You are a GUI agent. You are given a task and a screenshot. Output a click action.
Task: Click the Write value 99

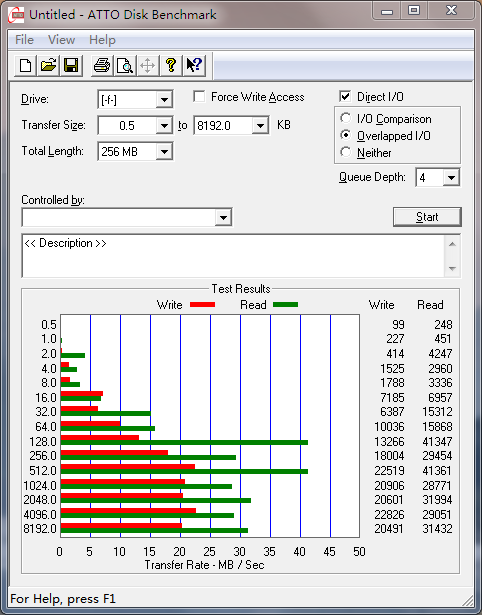(398, 325)
